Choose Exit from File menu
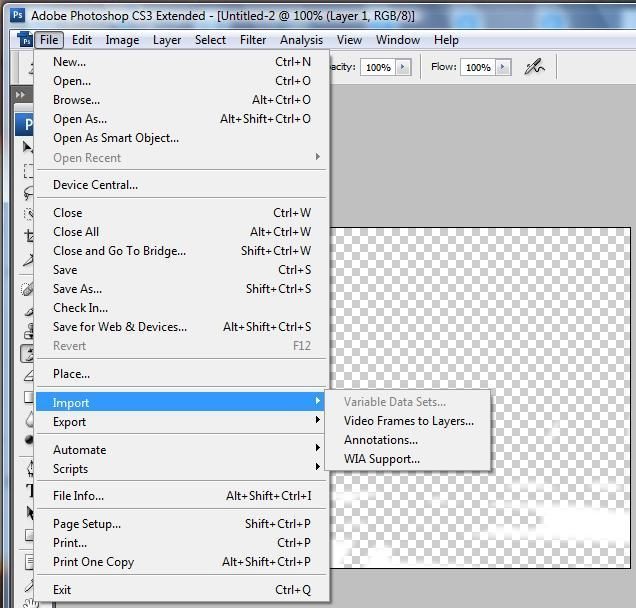The image size is (636, 608). (x=182, y=589)
